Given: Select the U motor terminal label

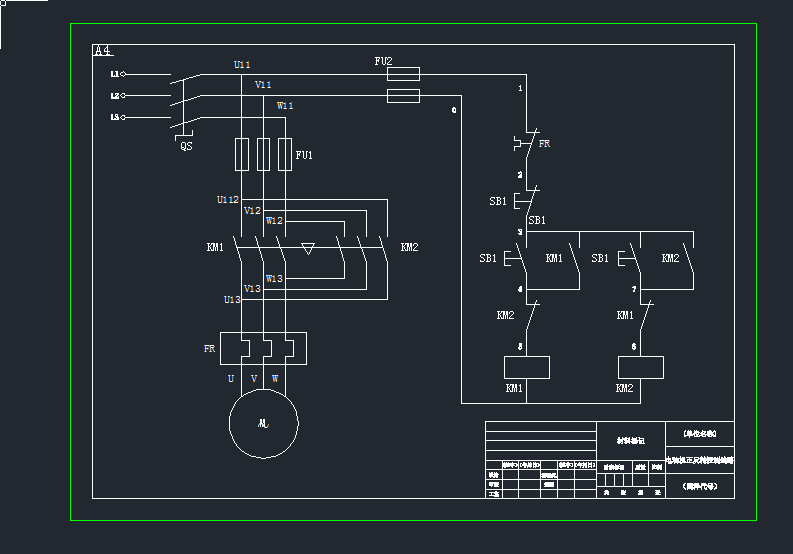Looking at the screenshot, I should tap(231, 379).
